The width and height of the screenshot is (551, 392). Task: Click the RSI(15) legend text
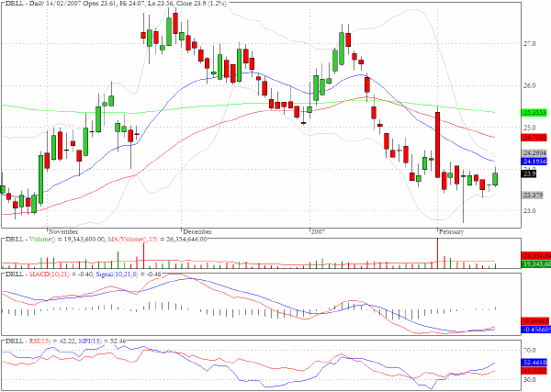pos(39,341)
